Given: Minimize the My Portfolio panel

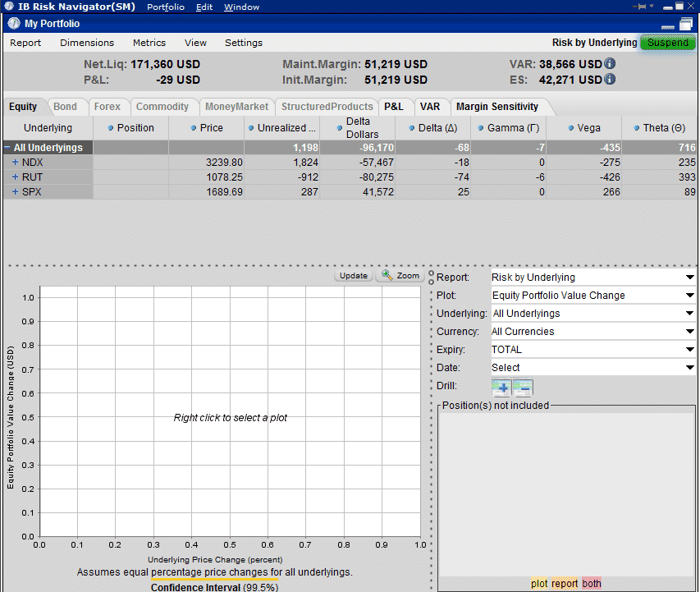Looking at the screenshot, I should (667, 27).
